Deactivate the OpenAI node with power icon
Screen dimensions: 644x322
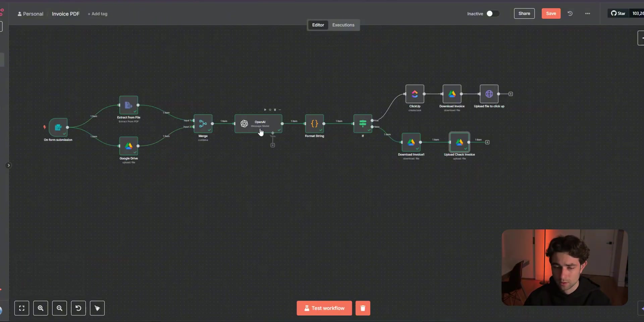(x=270, y=110)
